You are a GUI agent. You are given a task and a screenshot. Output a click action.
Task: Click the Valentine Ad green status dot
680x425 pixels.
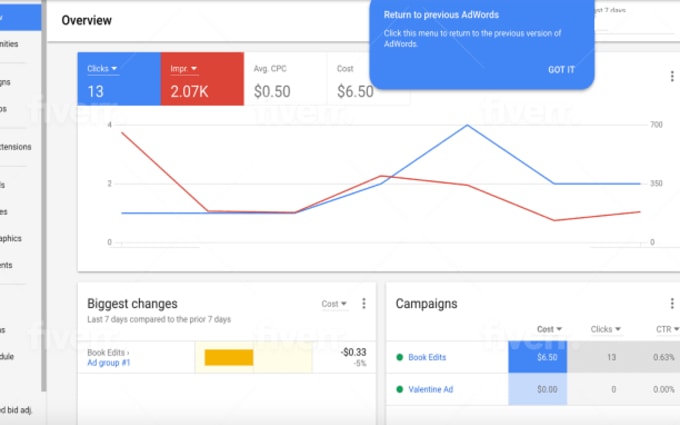400,389
